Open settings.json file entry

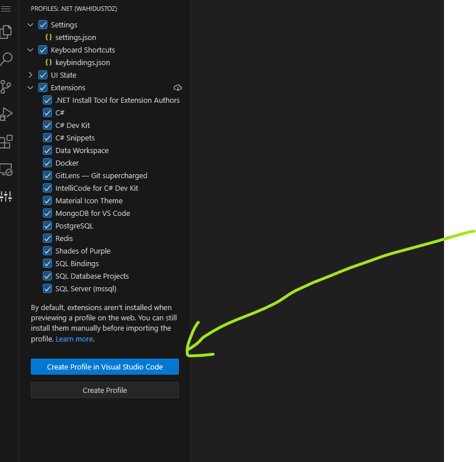(x=75, y=37)
